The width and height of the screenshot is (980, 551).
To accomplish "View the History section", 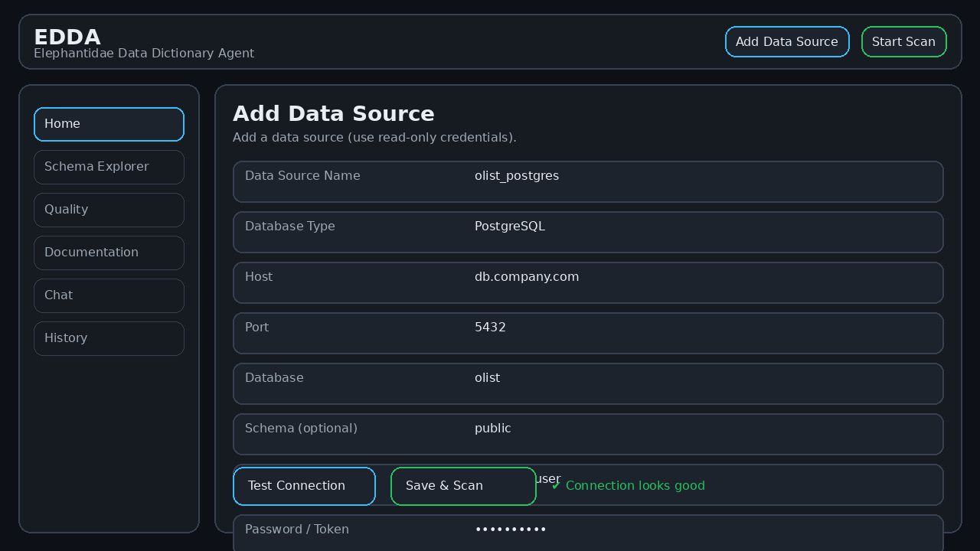I will (109, 338).
